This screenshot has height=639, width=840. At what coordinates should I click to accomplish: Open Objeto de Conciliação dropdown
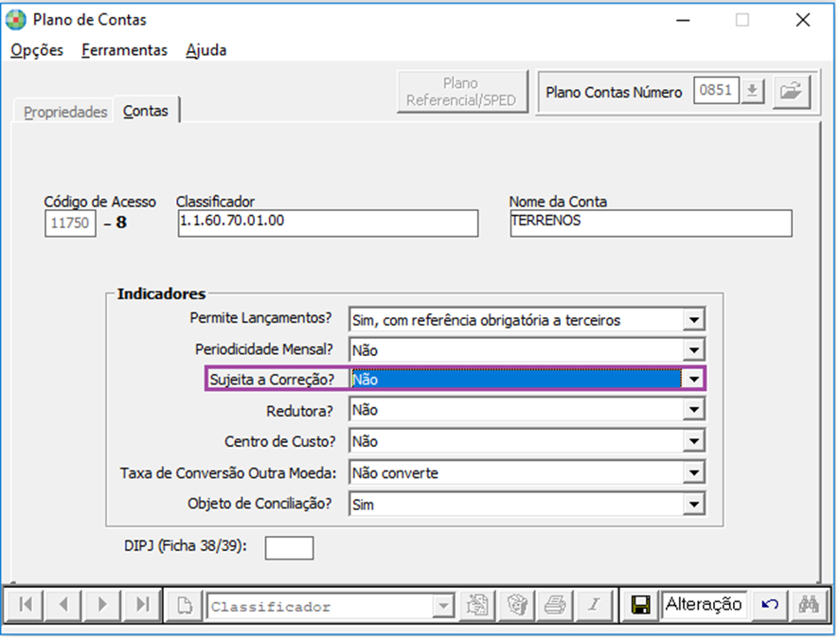[694, 504]
